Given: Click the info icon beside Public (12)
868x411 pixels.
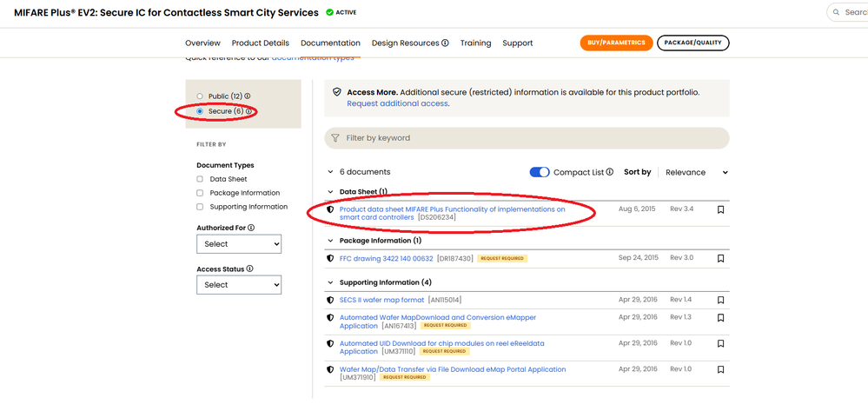Looking at the screenshot, I should point(248,96).
